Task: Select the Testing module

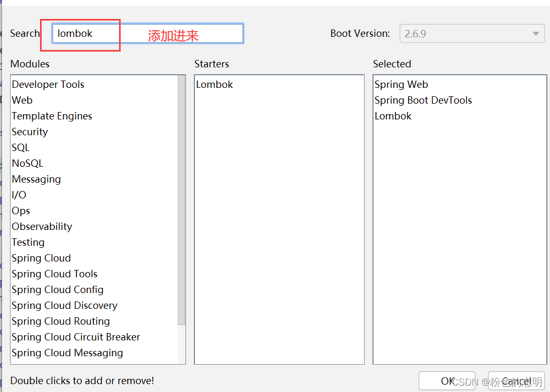Action: (28, 243)
